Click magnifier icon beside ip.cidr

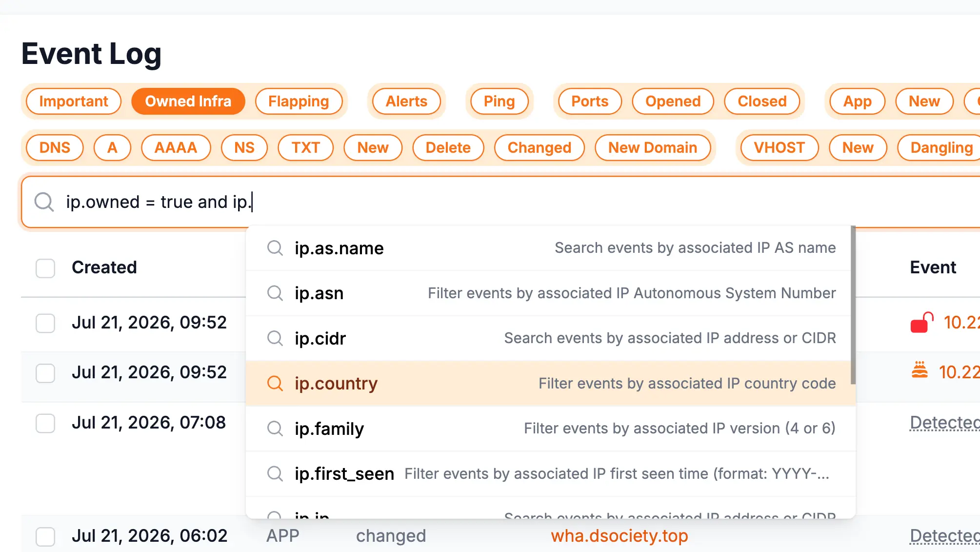[x=275, y=338]
